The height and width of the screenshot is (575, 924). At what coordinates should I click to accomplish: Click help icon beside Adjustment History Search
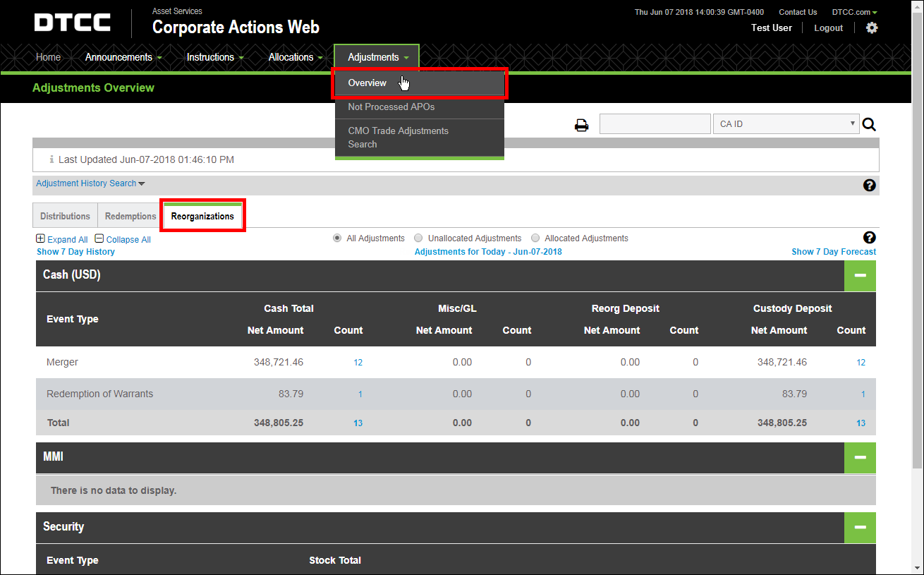pyautogui.click(x=869, y=185)
